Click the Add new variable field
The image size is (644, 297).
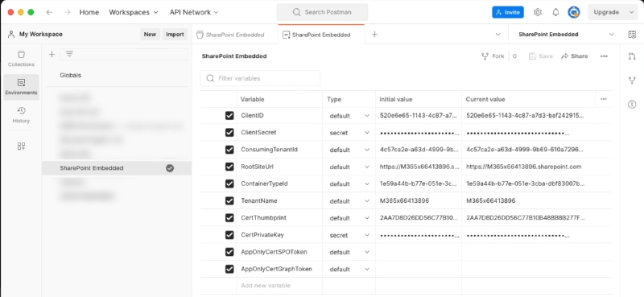tap(279, 286)
